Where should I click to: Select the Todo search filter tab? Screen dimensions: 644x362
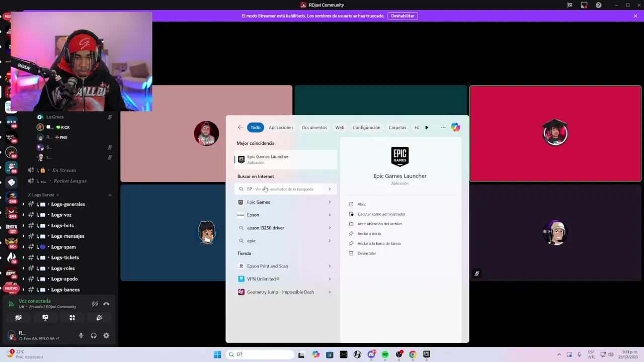[x=256, y=127]
